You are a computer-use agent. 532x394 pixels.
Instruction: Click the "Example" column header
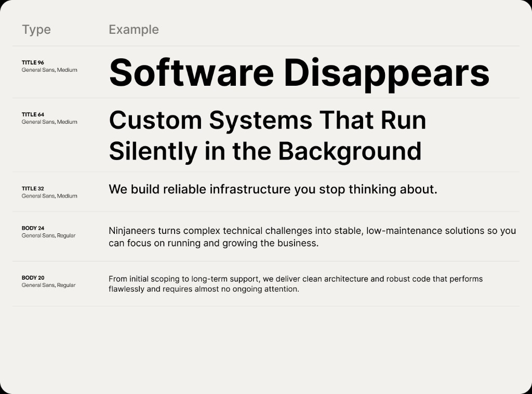point(134,30)
